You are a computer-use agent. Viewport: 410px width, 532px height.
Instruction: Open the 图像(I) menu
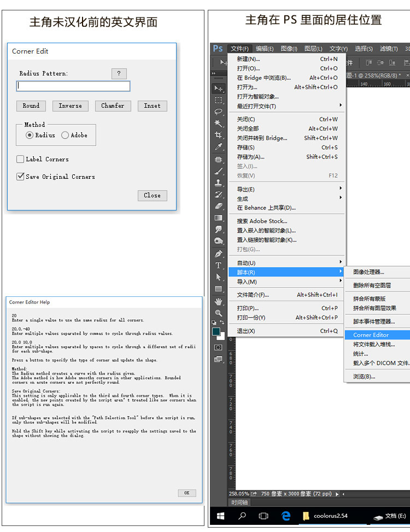tap(289, 49)
